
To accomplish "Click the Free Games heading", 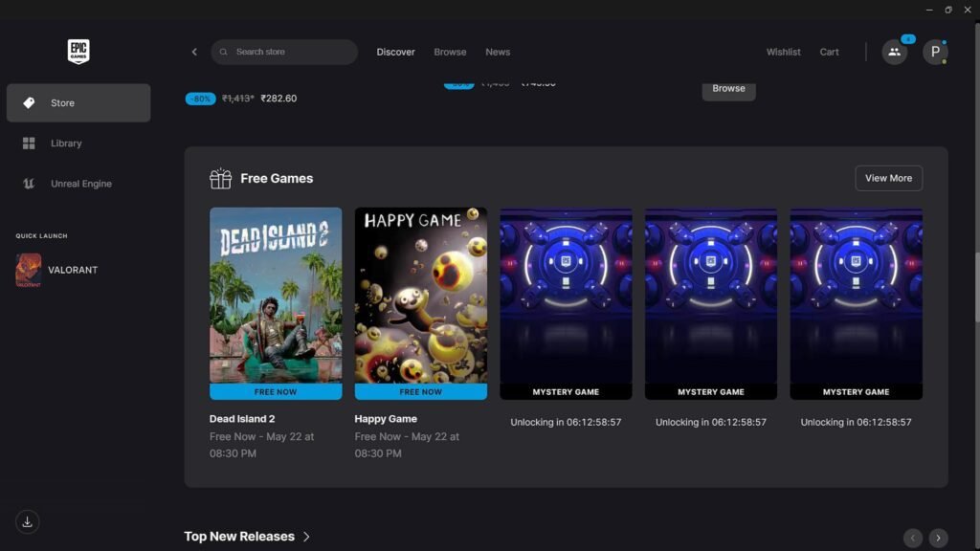I will click(x=277, y=179).
